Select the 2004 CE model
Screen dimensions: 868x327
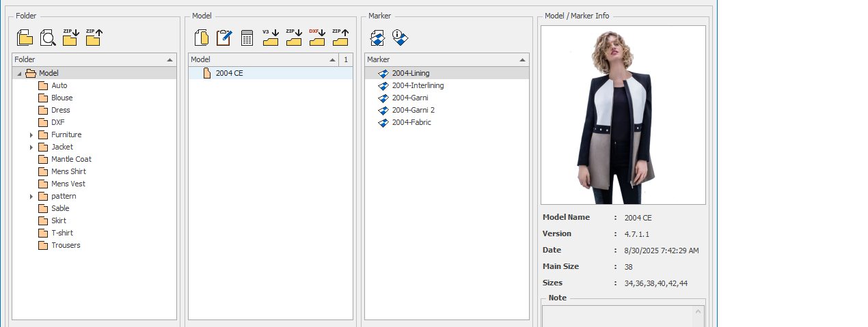(x=229, y=73)
